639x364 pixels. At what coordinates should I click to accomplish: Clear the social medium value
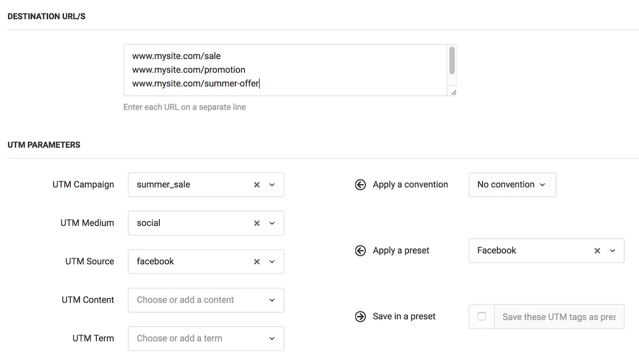click(256, 223)
